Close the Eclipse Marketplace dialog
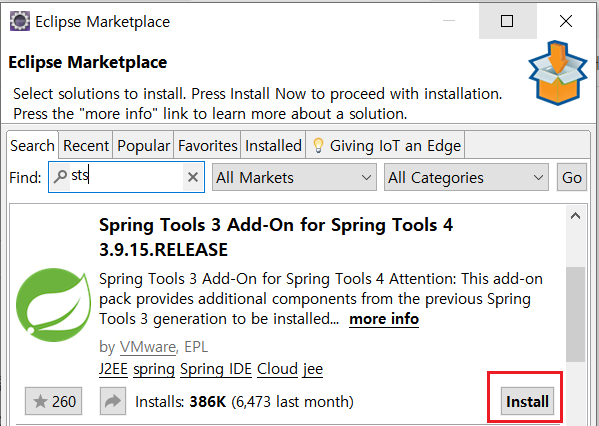 [566, 21]
